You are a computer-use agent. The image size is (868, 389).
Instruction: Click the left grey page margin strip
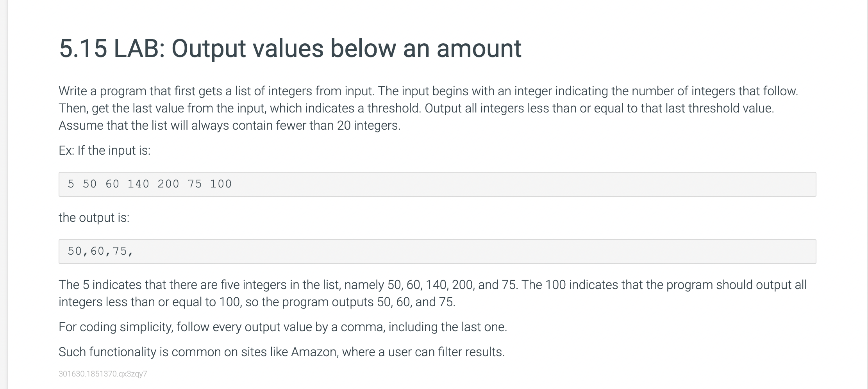4,194
